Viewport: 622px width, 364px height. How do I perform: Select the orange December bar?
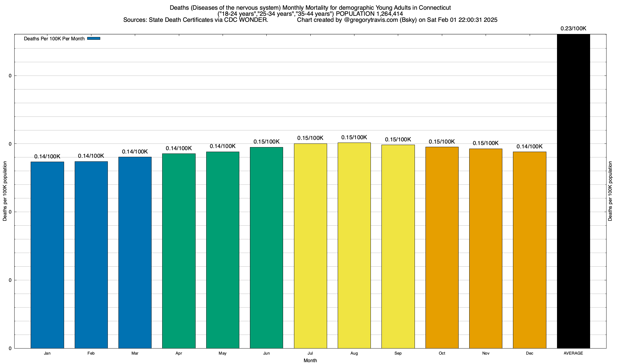click(x=529, y=250)
